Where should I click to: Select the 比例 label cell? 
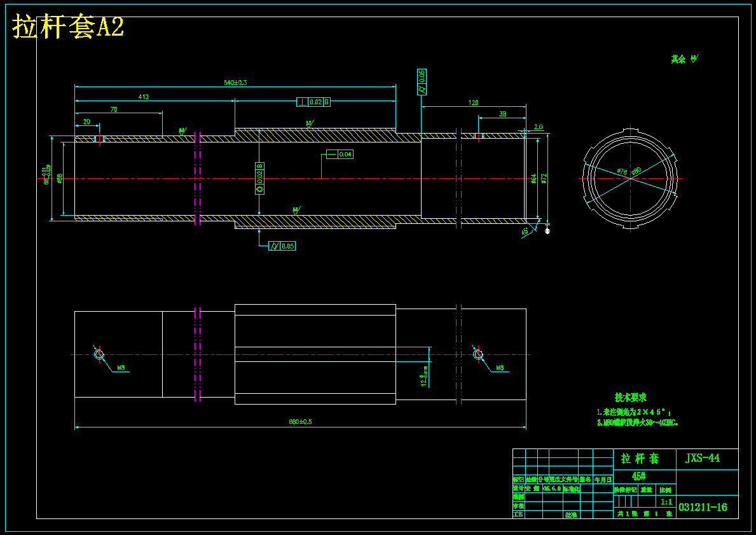click(x=665, y=490)
